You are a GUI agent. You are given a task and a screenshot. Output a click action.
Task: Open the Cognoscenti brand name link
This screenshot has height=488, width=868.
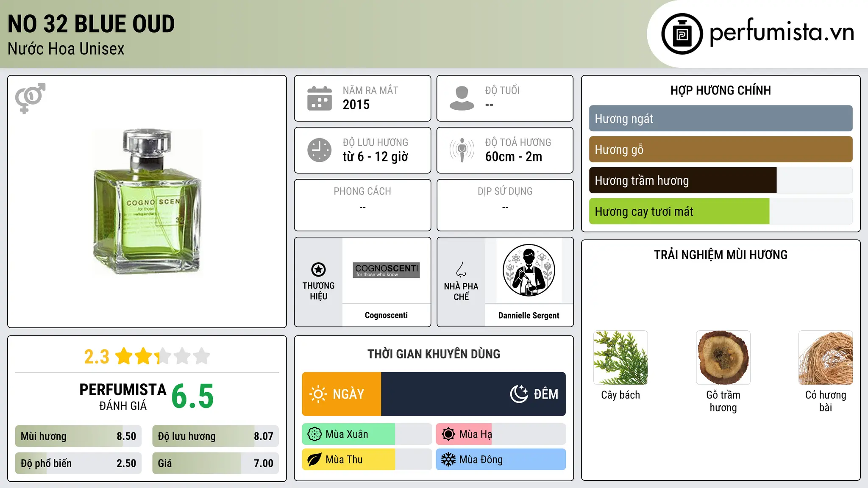point(386,315)
